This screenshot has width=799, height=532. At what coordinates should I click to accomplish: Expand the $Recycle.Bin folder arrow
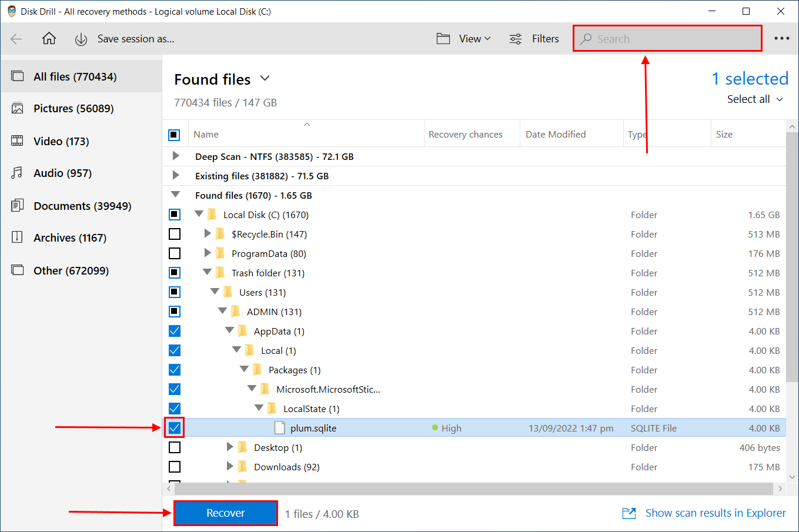coord(207,234)
